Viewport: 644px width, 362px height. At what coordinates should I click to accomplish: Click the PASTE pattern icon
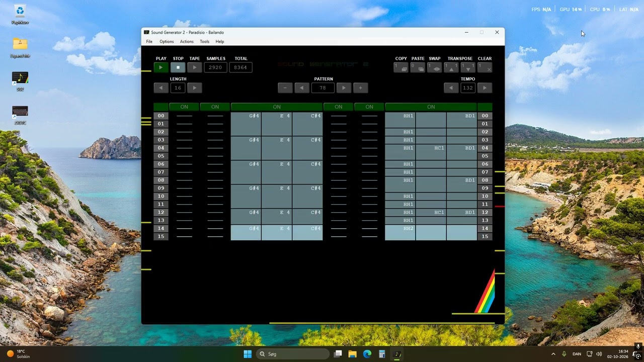coord(418,67)
